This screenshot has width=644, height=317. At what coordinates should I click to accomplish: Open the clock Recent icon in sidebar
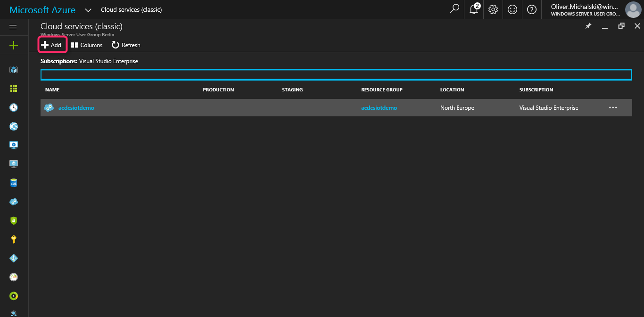point(14,107)
